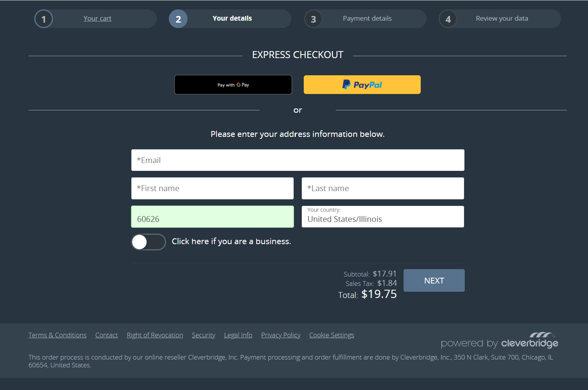Focus the Email input field
This screenshot has height=390, width=588.
pos(298,160)
